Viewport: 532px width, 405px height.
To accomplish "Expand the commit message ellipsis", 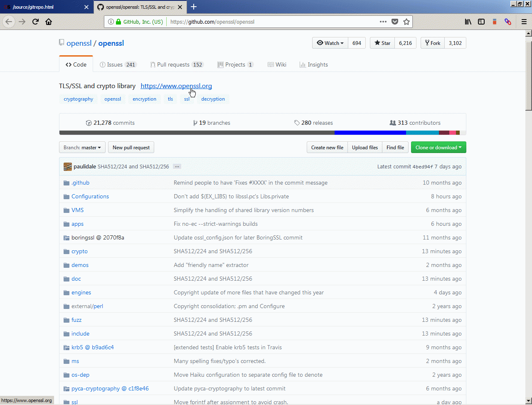I will pyautogui.click(x=177, y=167).
